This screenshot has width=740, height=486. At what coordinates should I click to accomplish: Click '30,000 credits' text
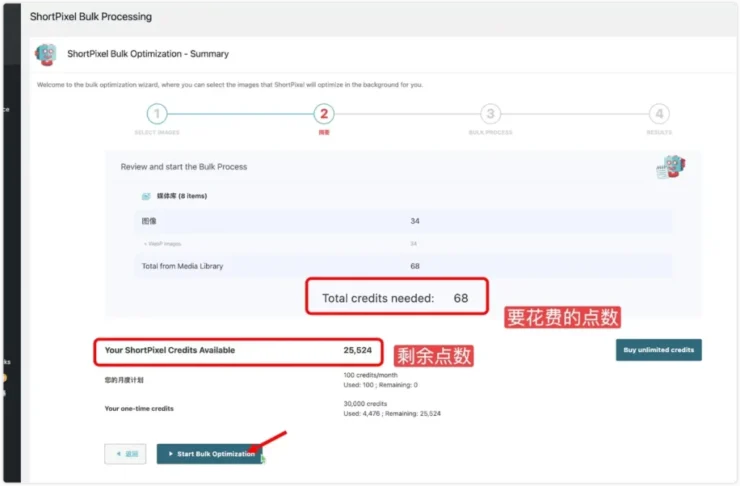(x=365, y=404)
